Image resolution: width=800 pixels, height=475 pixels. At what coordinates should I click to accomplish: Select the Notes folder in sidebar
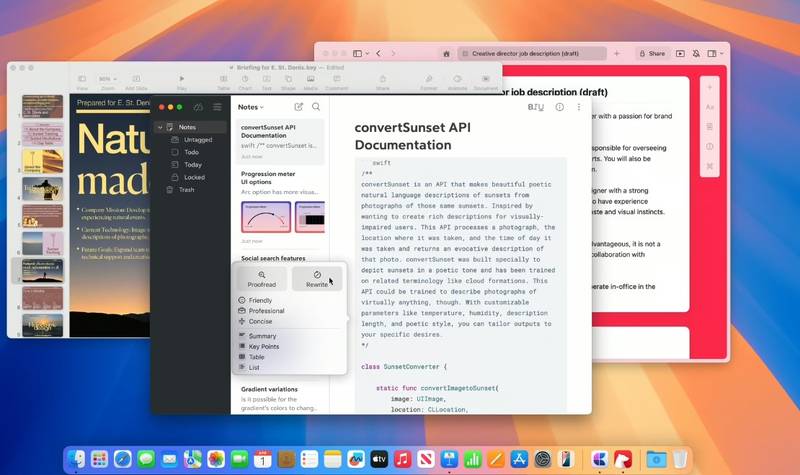tap(191, 127)
